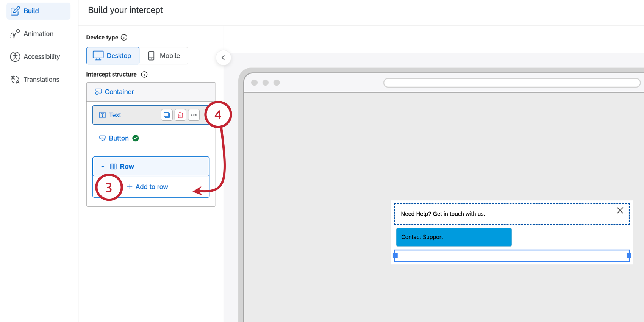
Task: Click Add to row
Action: [148, 187]
